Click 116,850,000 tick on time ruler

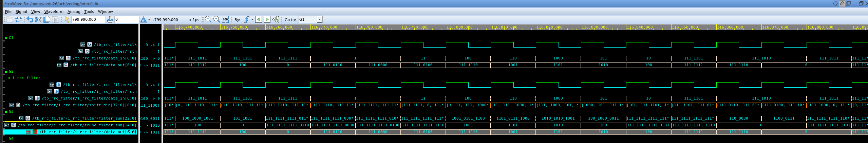point(685,27)
